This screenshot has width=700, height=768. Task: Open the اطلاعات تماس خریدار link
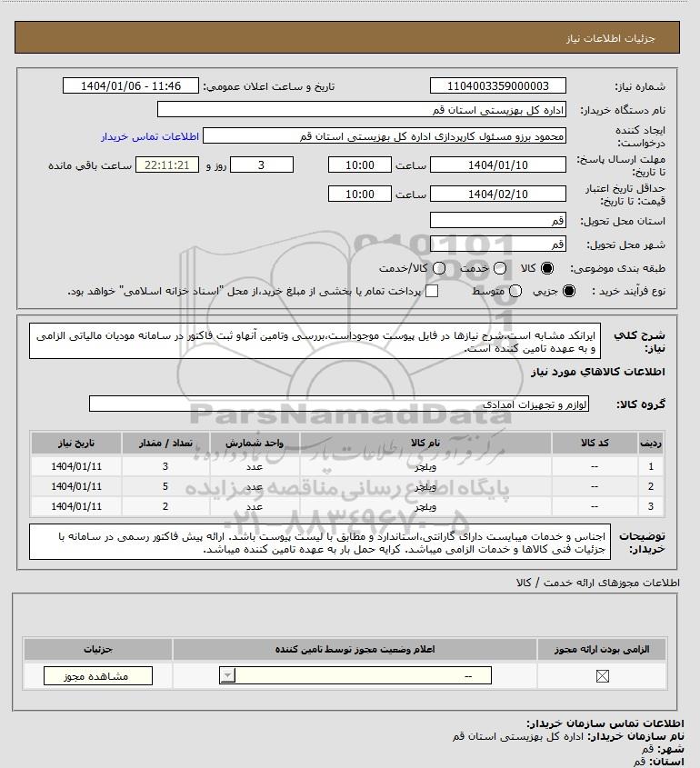(150, 136)
